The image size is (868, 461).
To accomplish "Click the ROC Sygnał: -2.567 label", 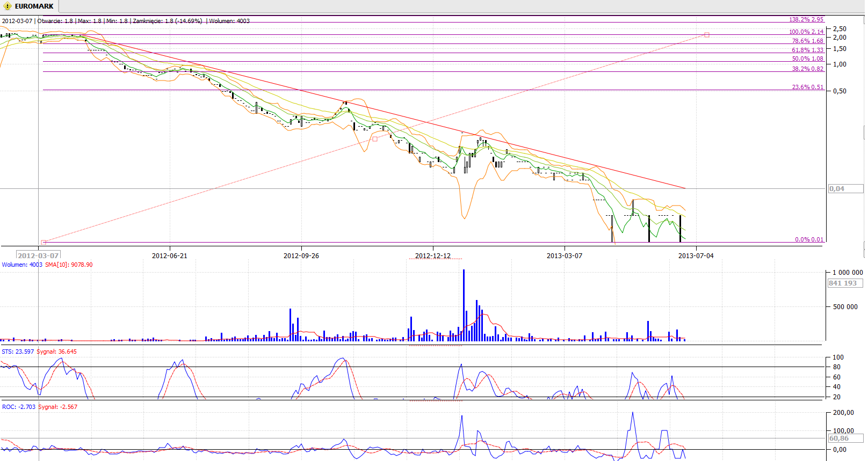I will [x=58, y=407].
